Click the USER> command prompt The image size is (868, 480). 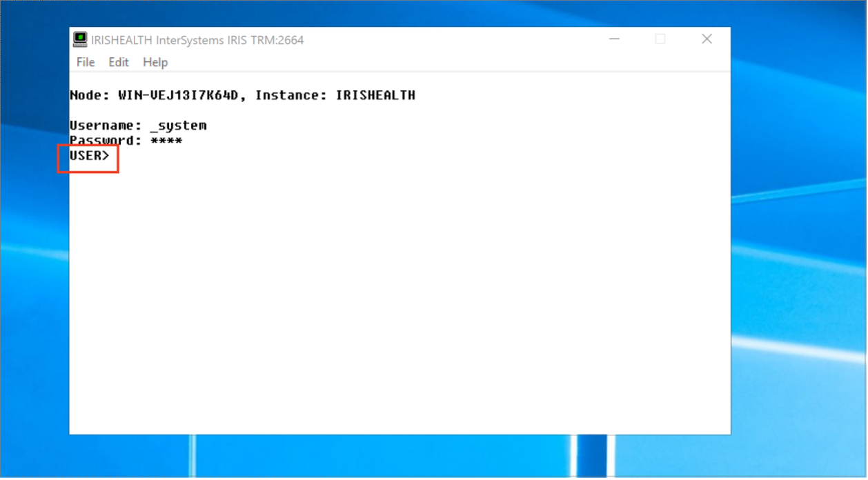[x=89, y=157]
